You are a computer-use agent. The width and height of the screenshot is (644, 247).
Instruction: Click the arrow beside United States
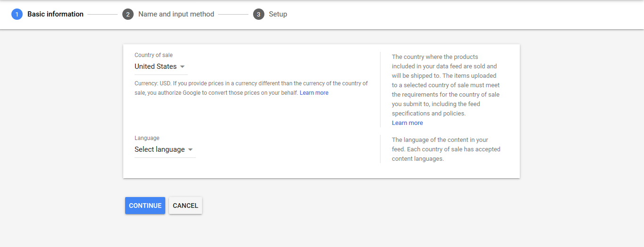[182, 67]
